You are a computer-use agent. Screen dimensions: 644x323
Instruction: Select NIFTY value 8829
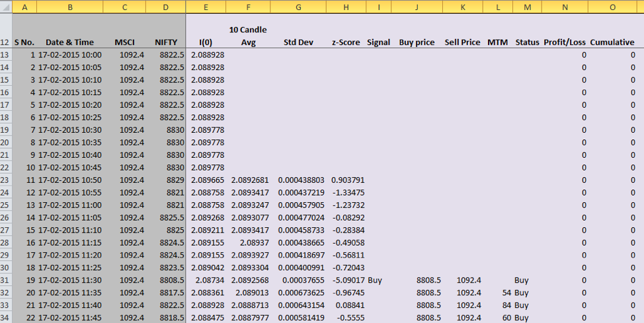click(x=166, y=180)
